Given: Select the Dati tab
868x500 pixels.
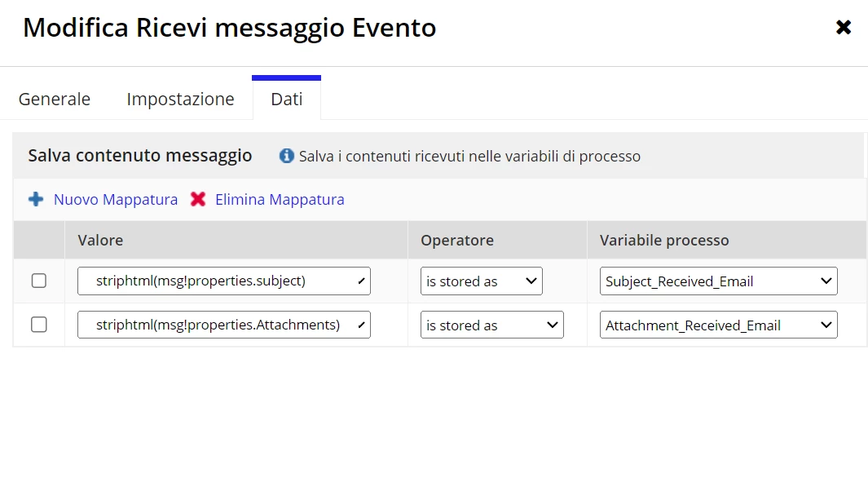Looking at the screenshot, I should (x=287, y=100).
